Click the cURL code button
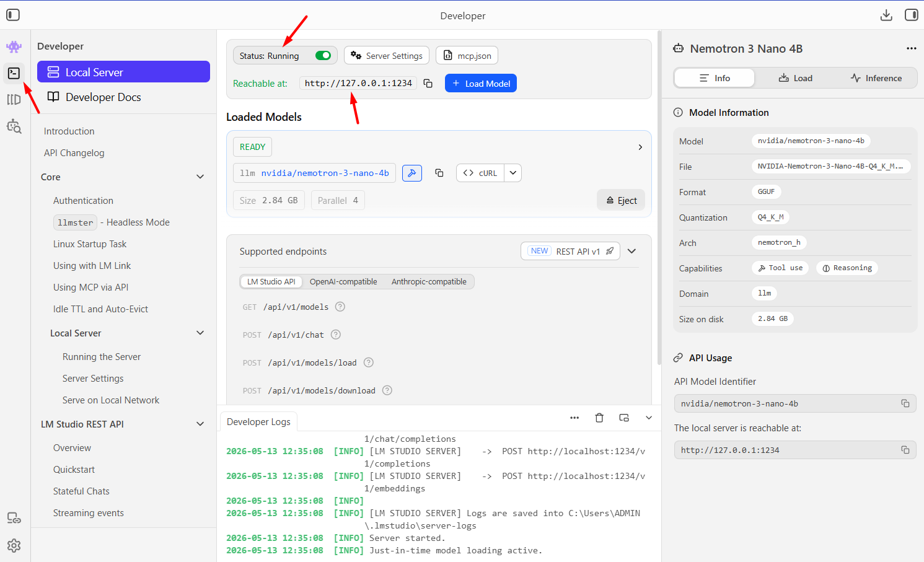924x562 pixels. [x=480, y=173]
